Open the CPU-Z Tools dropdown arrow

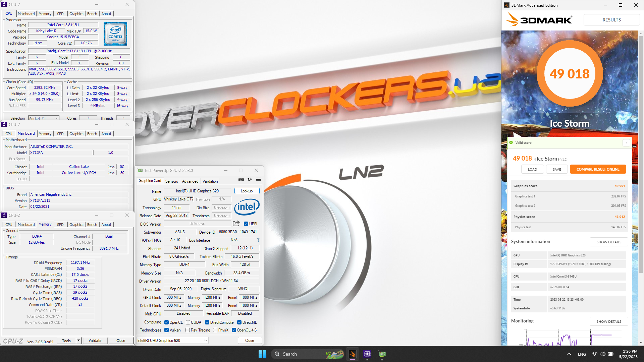click(78, 341)
